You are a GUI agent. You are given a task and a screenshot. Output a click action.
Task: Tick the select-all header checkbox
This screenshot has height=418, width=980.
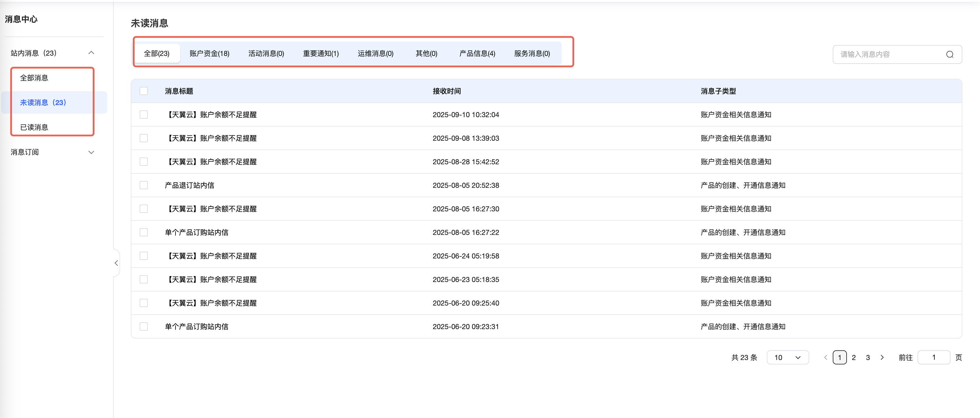pyautogui.click(x=143, y=91)
